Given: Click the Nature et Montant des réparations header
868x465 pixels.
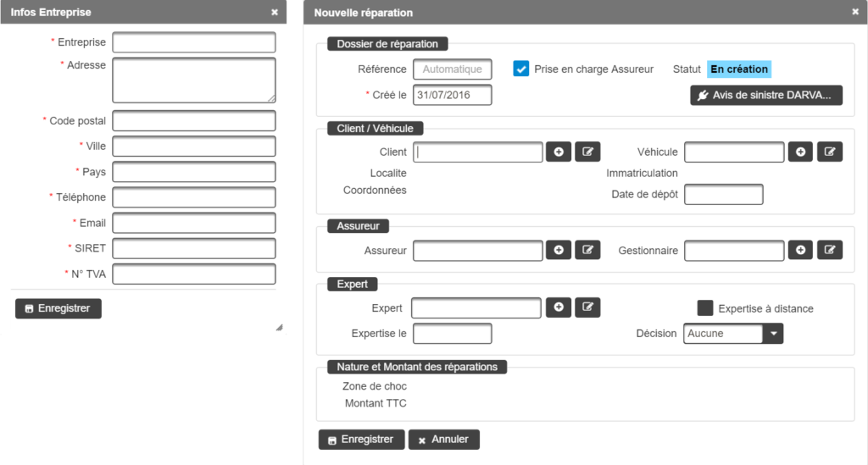Looking at the screenshot, I should point(417,367).
